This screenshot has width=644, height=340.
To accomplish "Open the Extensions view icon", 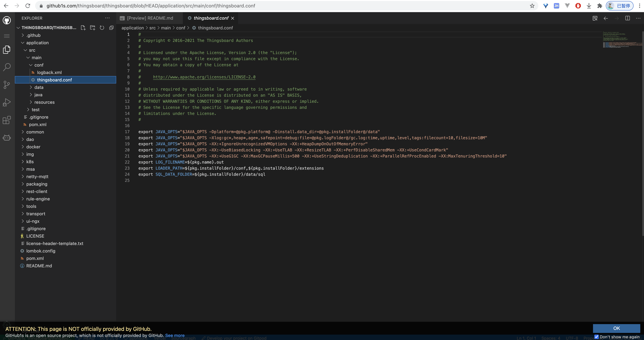I will (7, 120).
